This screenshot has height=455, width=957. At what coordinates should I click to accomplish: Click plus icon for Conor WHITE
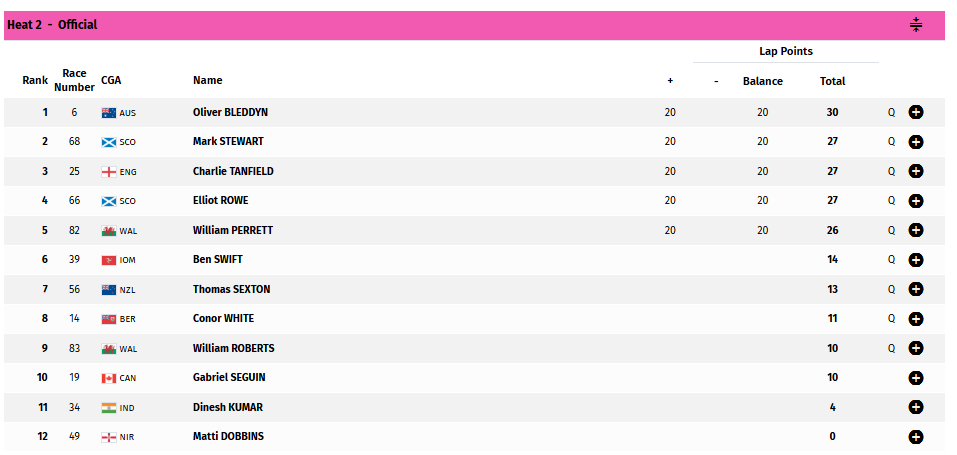pos(915,319)
